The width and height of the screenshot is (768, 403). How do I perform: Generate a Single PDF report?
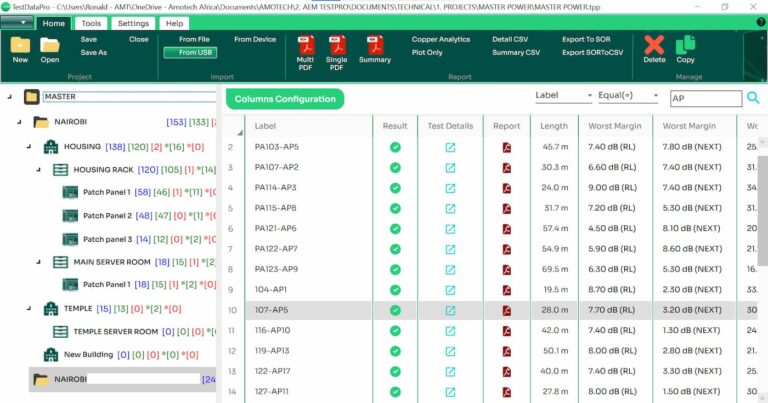[337, 45]
